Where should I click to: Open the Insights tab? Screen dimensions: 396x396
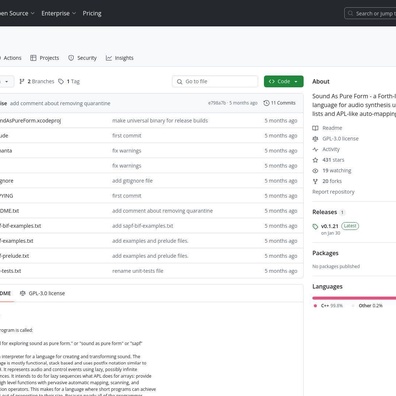tap(120, 58)
